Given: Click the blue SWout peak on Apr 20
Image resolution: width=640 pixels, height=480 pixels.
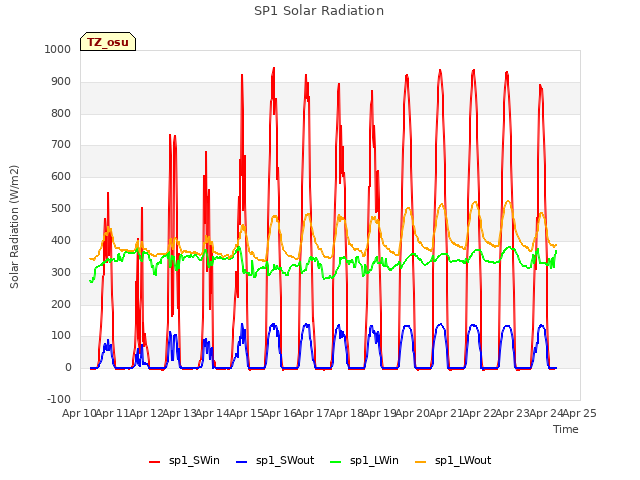Looking at the screenshot, I should [x=440, y=324].
